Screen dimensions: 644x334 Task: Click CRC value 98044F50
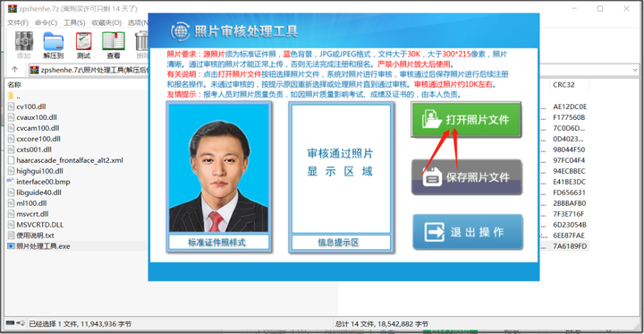pyautogui.click(x=569, y=150)
